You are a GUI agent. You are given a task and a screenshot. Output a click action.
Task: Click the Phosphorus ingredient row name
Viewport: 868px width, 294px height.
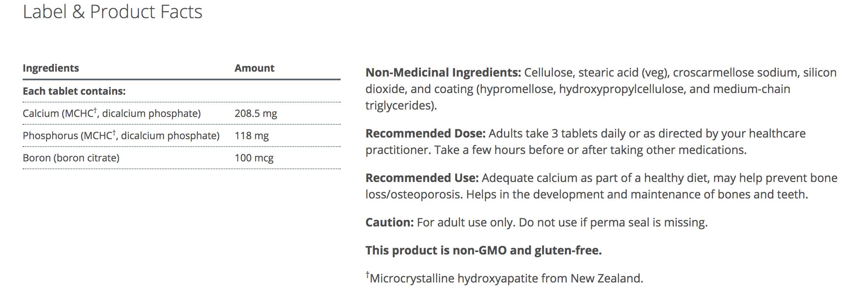click(x=121, y=135)
